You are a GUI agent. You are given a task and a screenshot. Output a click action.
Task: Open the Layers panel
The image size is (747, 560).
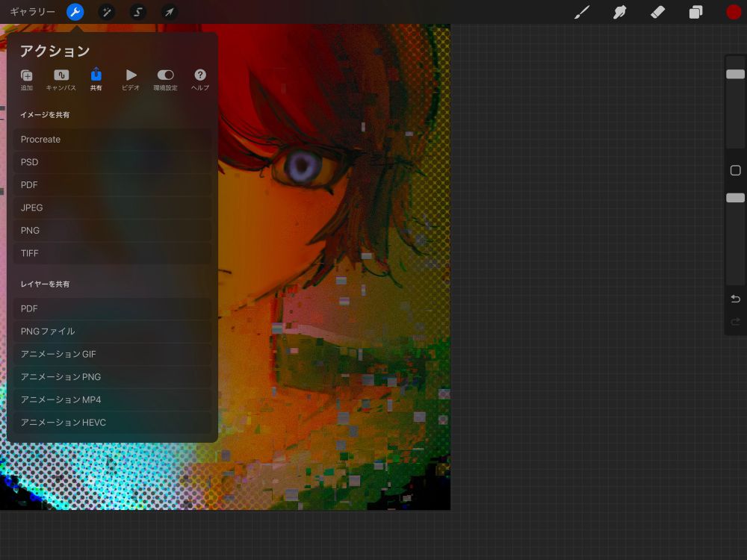point(695,12)
